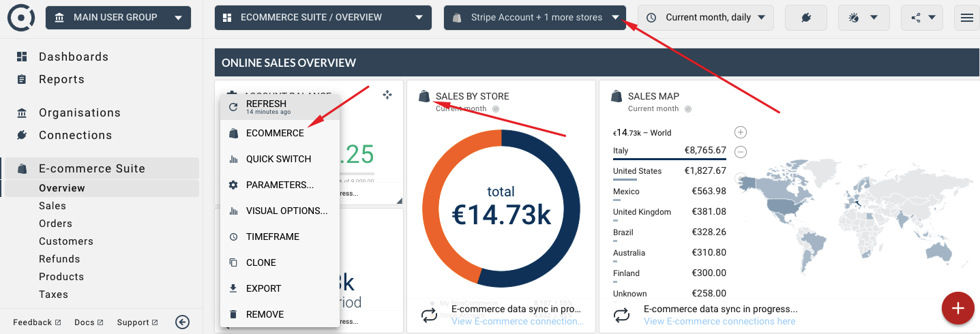The width and height of the screenshot is (980, 334).
Task: Open the Support link
Action: [x=137, y=322]
